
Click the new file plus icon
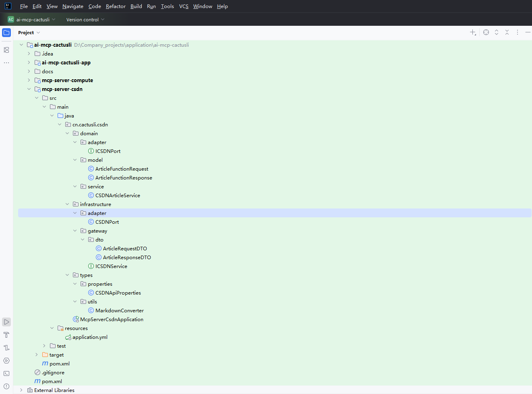coord(473,33)
